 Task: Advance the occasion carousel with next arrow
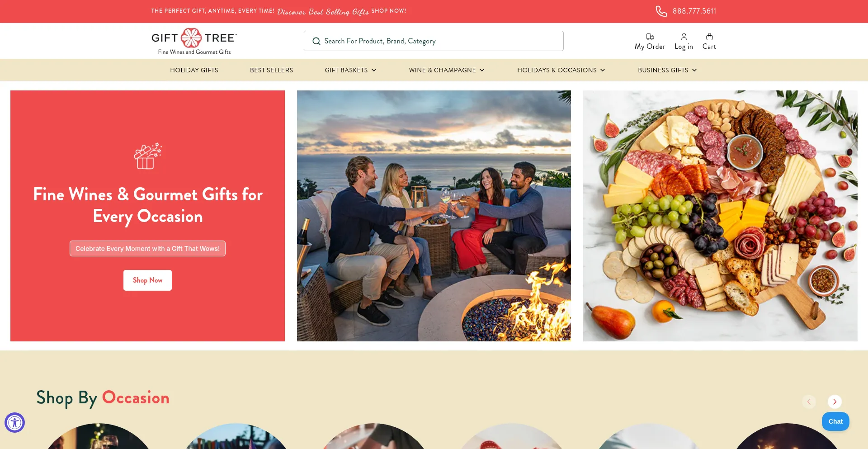coord(835,402)
